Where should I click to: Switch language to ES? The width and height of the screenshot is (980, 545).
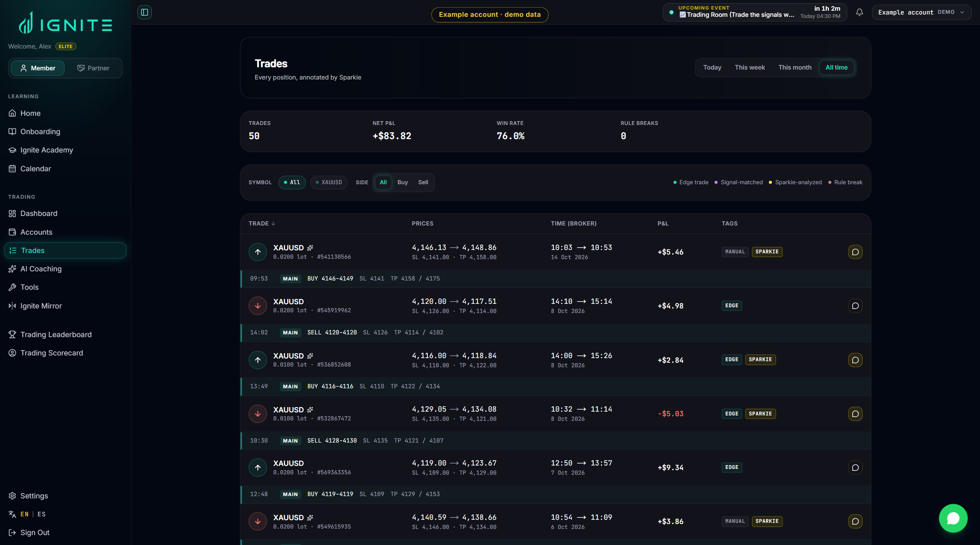click(41, 514)
